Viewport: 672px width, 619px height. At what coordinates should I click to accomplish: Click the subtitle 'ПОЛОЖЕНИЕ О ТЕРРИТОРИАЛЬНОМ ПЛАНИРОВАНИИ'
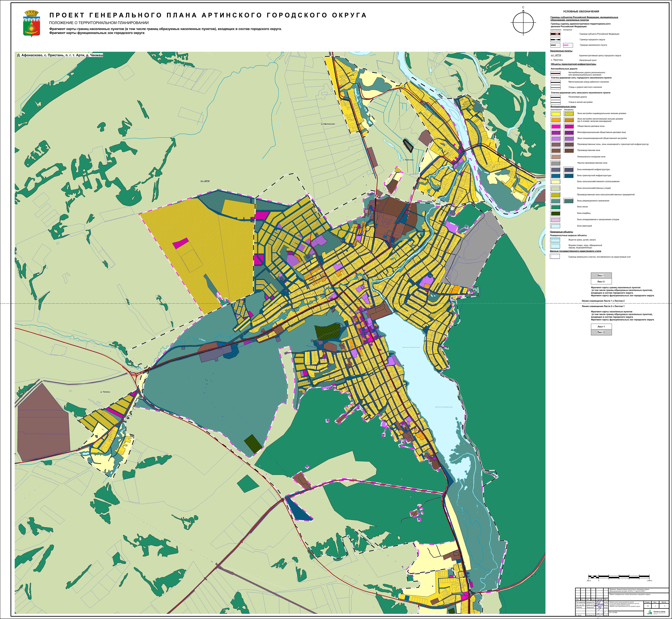point(99,23)
